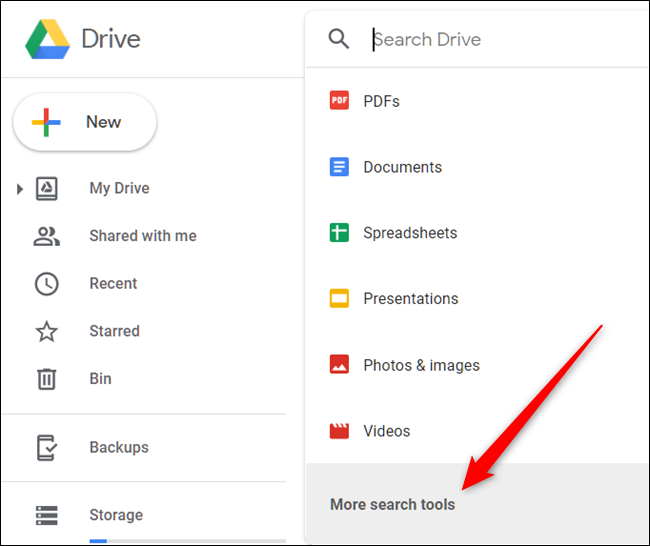Expand the My Drive folder tree
This screenshot has width=650, height=546.
pos(19,189)
